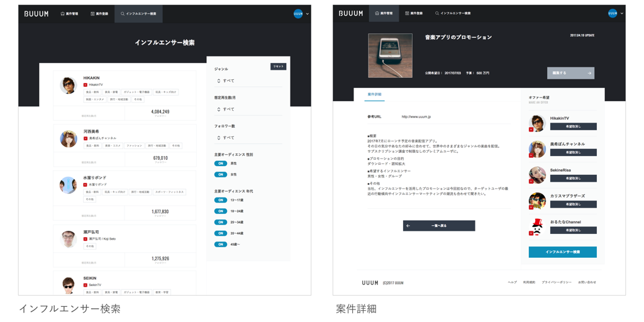Image resolution: width=644 pixels, height=322 pixels.
Task: Click おるたなChannel avatar in the offer list
Action: [x=537, y=226]
